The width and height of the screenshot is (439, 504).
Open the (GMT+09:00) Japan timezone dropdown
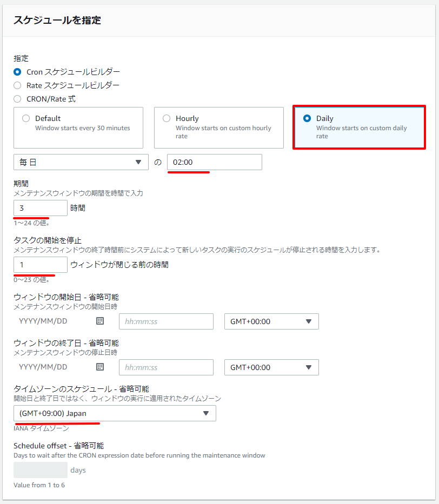115,413
